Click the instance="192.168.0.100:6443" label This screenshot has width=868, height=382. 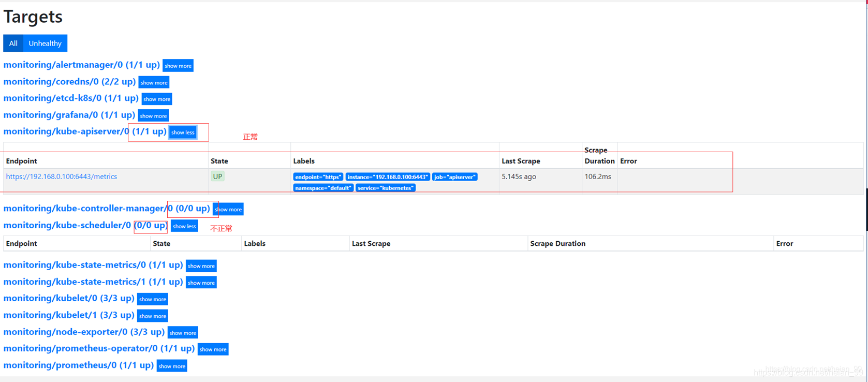(388, 177)
